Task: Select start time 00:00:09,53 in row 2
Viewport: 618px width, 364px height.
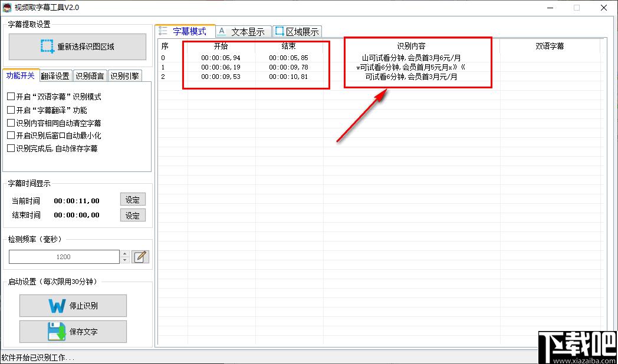Action: 221,77
